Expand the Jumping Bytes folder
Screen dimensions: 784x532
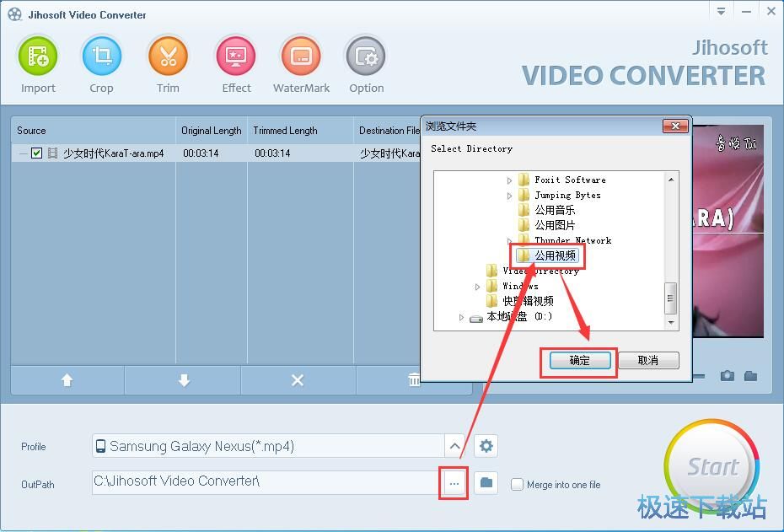509,196
